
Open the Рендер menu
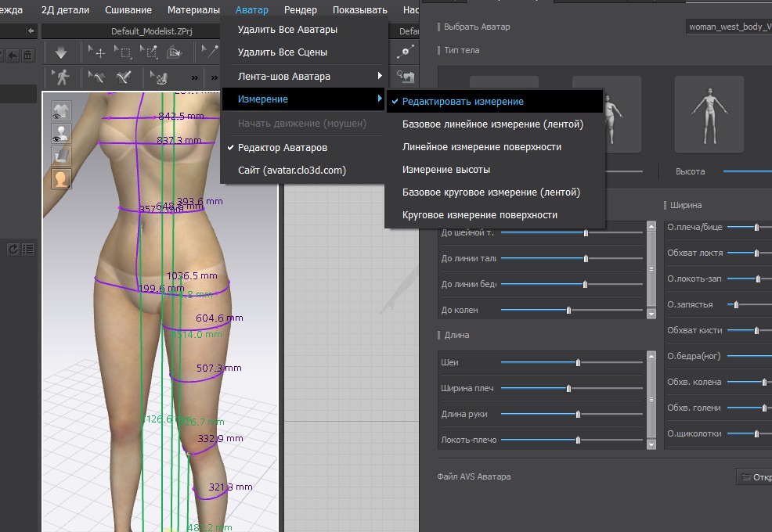click(x=300, y=10)
